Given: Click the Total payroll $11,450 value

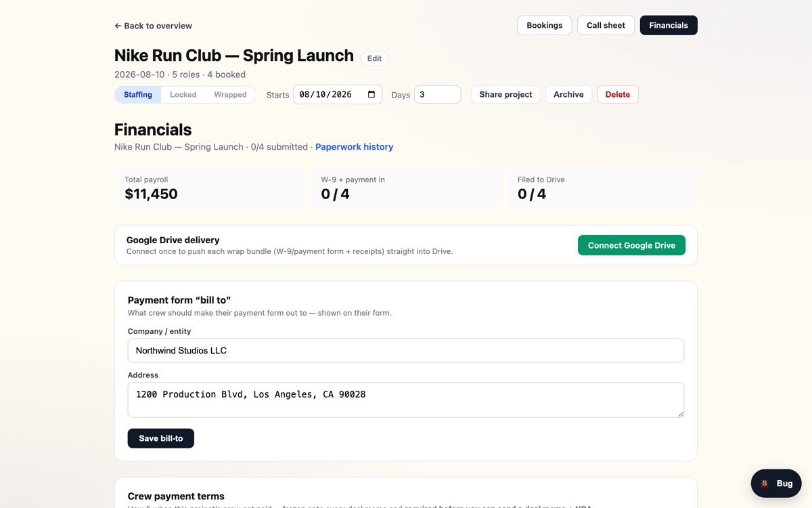Looking at the screenshot, I should click(151, 194).
